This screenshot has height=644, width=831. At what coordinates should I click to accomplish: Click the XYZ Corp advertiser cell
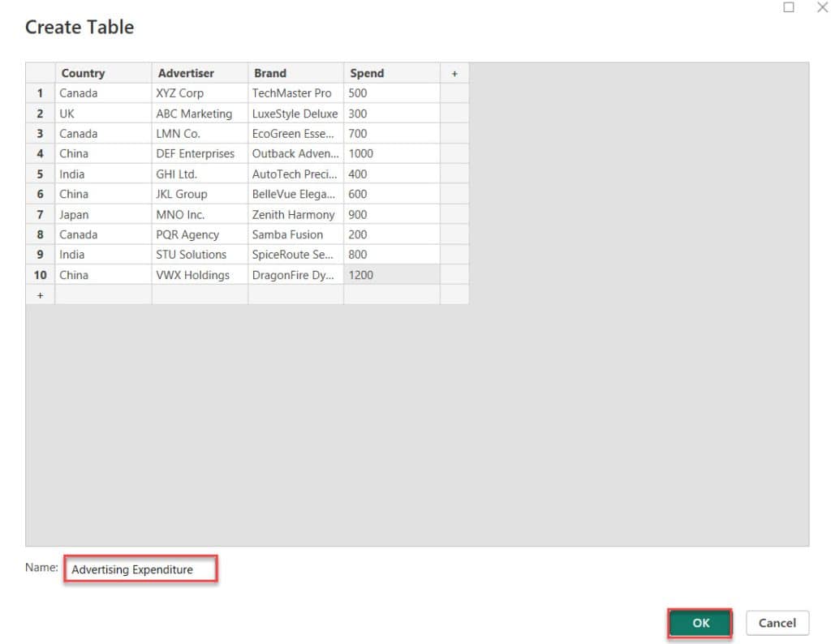pyautogui.click(x=200, y=93)
